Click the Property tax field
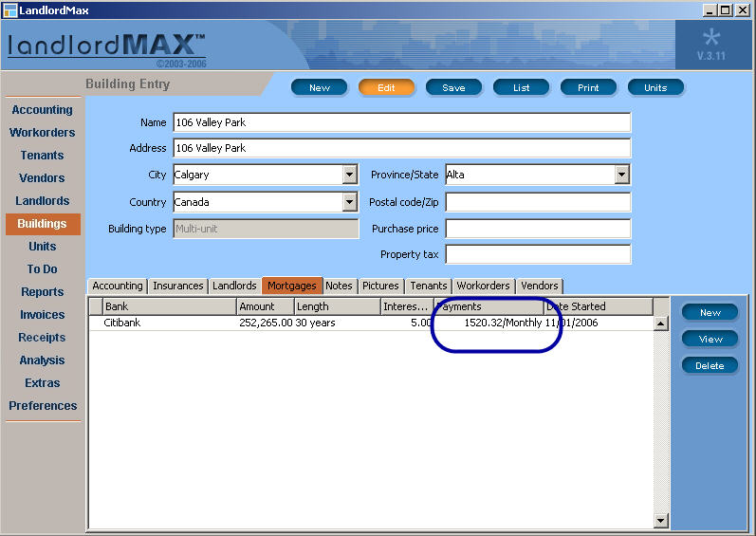Image resolution: width=756 pixels, height=536 pixels. point(538,254)
